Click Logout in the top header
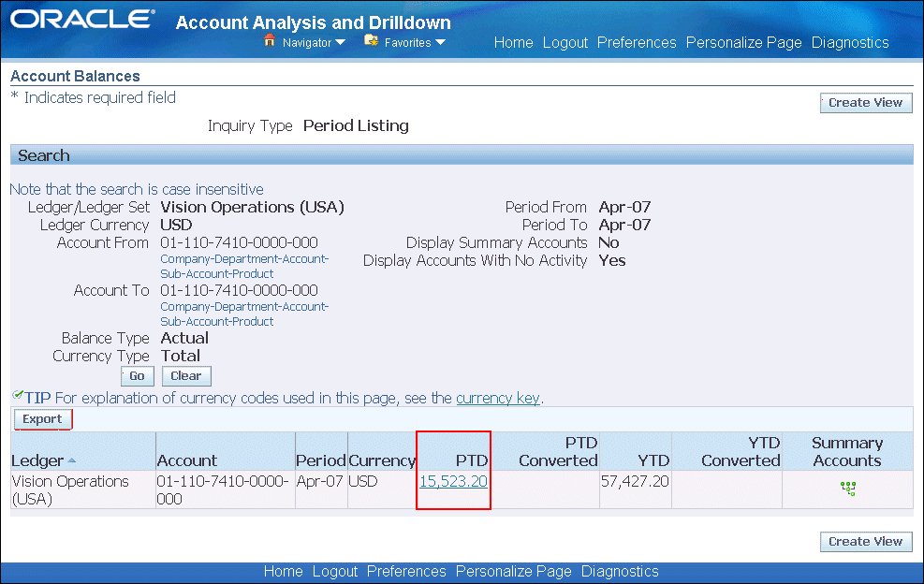The width and height of the screenshot is (924, 584). pyautogui.click(x=565, y=42)
